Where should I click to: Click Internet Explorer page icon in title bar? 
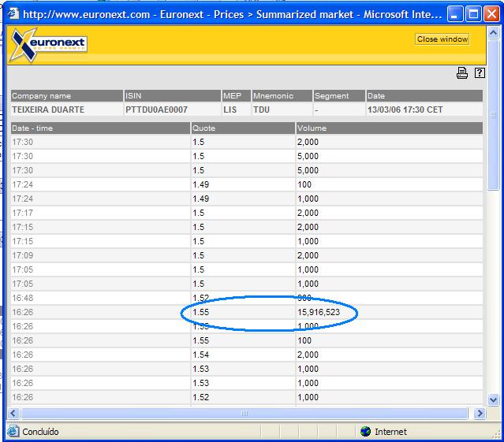[13, 13]
